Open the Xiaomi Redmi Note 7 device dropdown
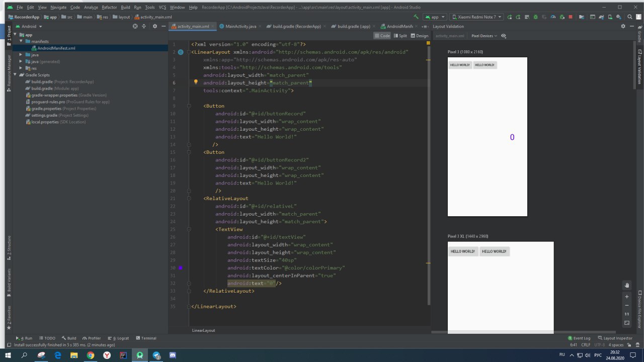This screenshot has width=644, height=362. pos(476,17)
